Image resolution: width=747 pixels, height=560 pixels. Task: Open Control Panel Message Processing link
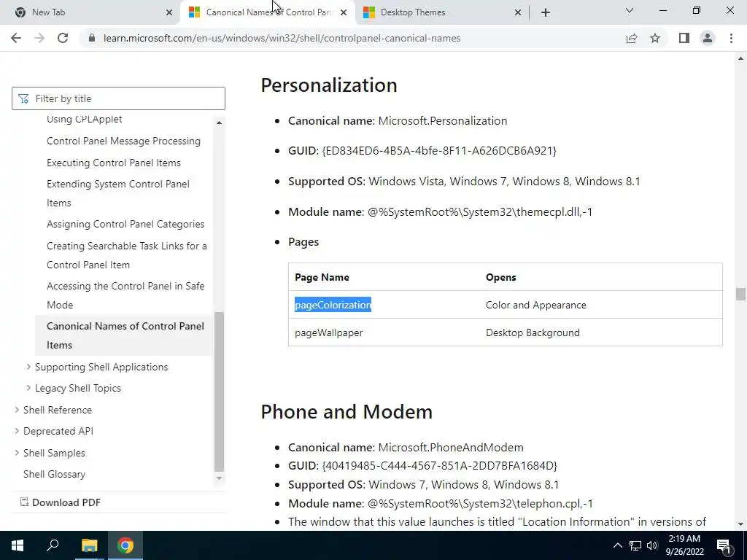[x=123, y=141]
